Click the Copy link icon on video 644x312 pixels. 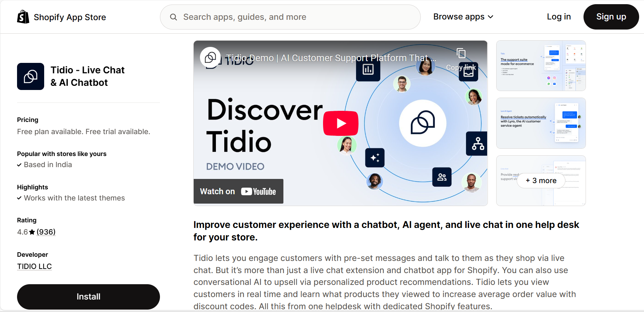tap(461, 53)
